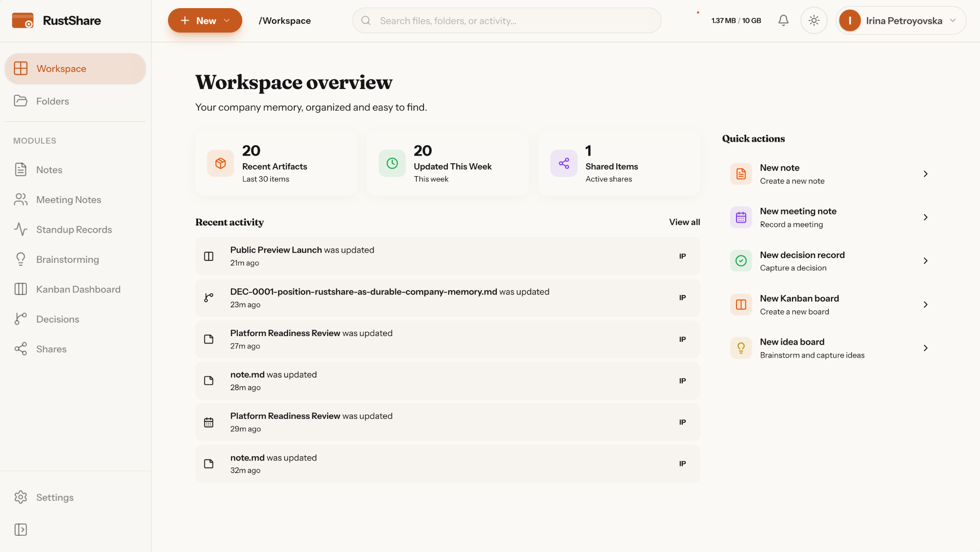Open Folders in the sidebar
Viewport: 980px width, 552px height.
pos(75,101)
